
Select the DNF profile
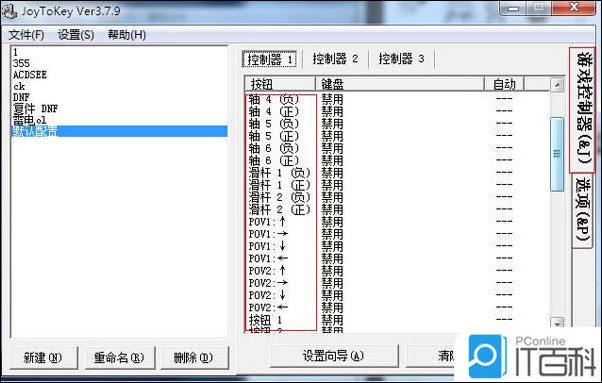[119, 97]
